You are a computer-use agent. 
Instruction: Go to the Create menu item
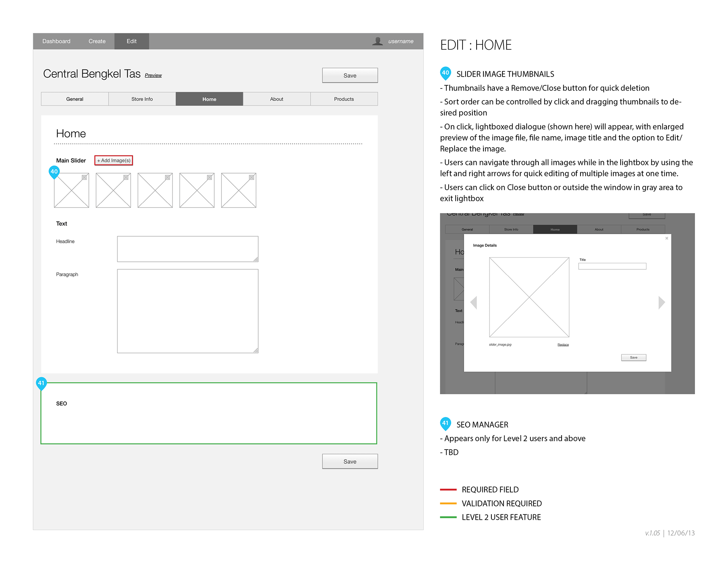(97, 41)
